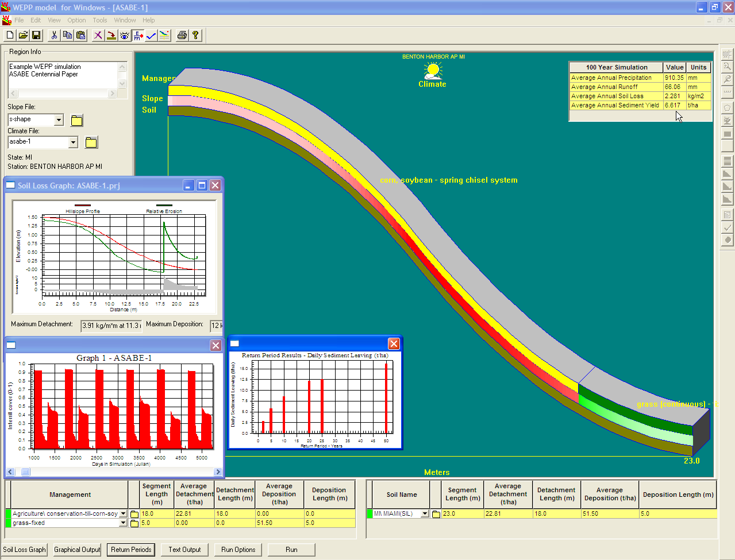Screen dimensions: 735x560
Task: Toggle the eye view toolbar button
Action: [x=124, y=36]
